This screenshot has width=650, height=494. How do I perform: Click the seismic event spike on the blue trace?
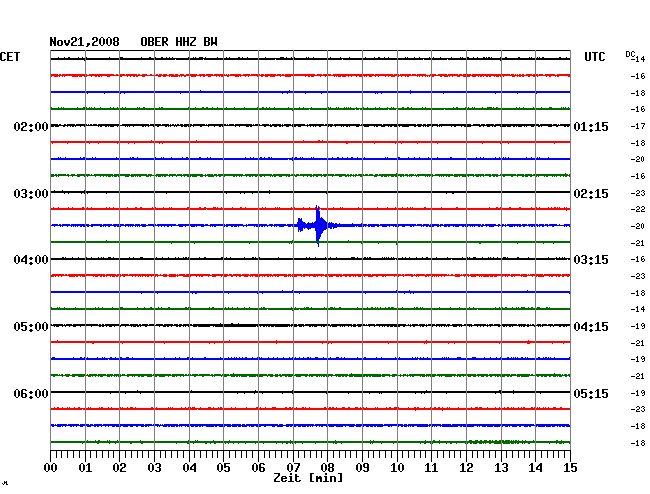point(318,225)
